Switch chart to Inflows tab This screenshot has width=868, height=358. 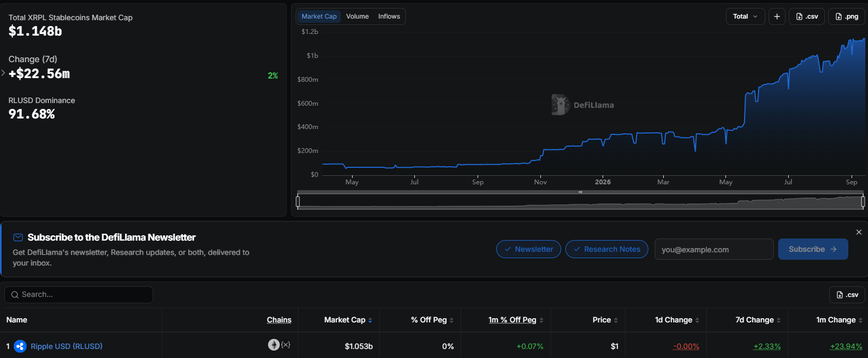(x=389, y=16)
